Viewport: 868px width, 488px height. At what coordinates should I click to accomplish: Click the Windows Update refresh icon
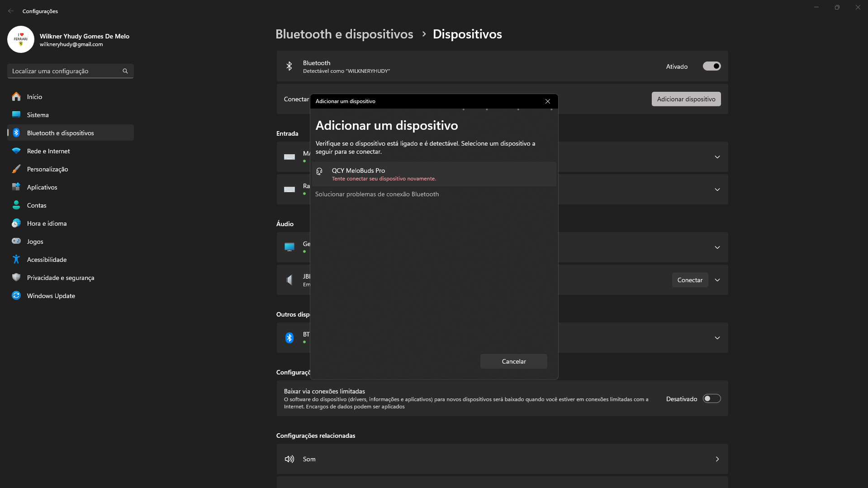coord(16,295)
